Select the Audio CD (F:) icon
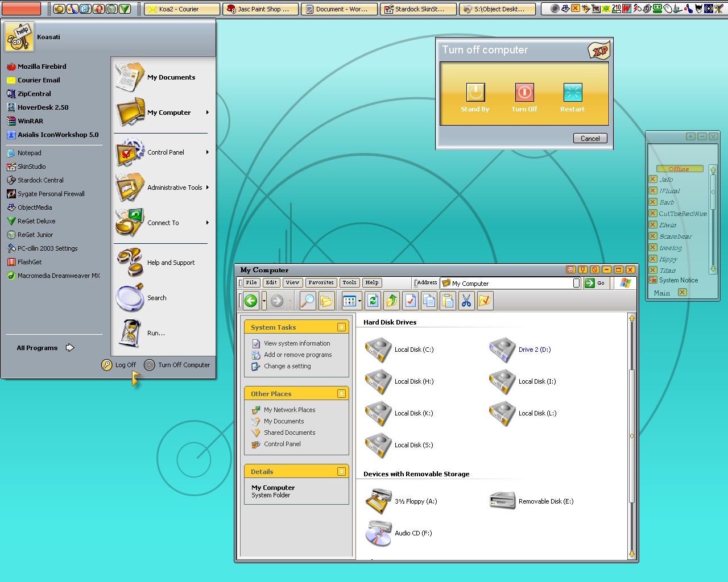 pyautogui.click(x=378, y=533)
